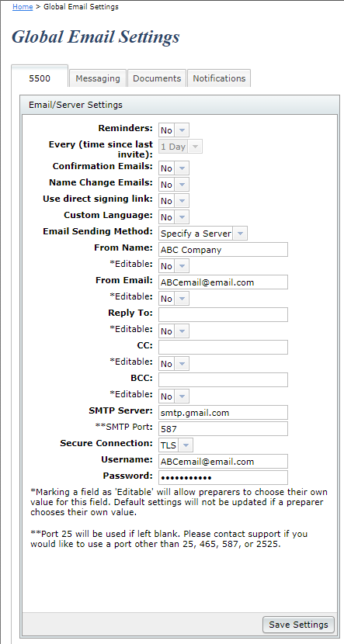Go to the Home breadcrumb link
This screenshot has width=344, height=644.
23,7
